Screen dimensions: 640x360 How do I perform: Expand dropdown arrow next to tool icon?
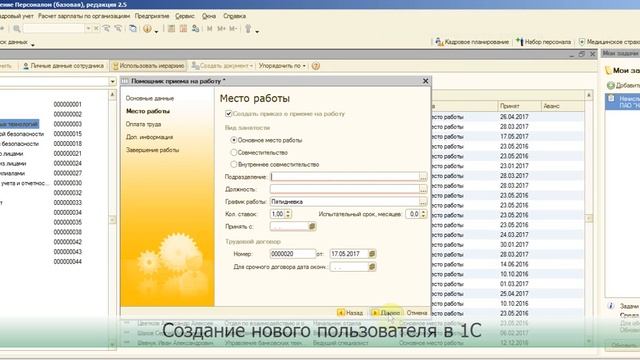coord(257,31)
